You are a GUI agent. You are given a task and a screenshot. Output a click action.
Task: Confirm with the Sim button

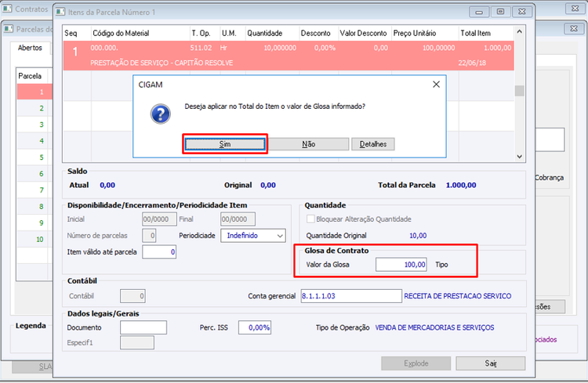click(x=225, y=144)
